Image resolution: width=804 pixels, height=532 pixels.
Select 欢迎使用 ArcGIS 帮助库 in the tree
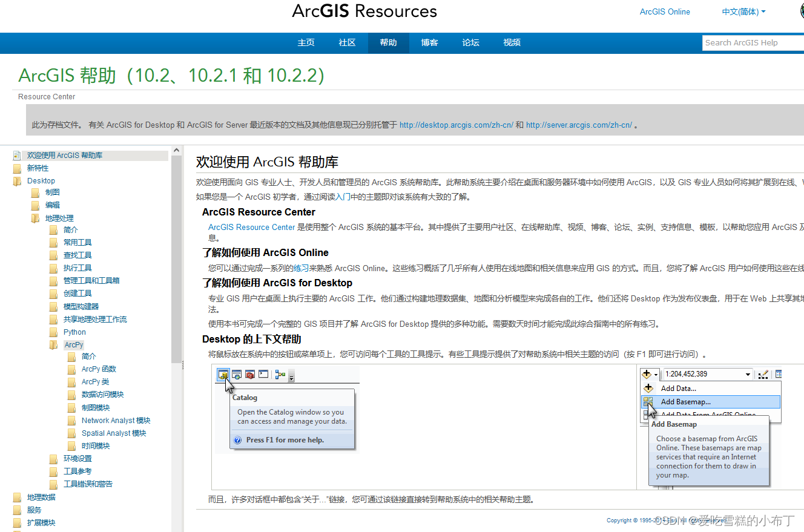tap(65, 156)
